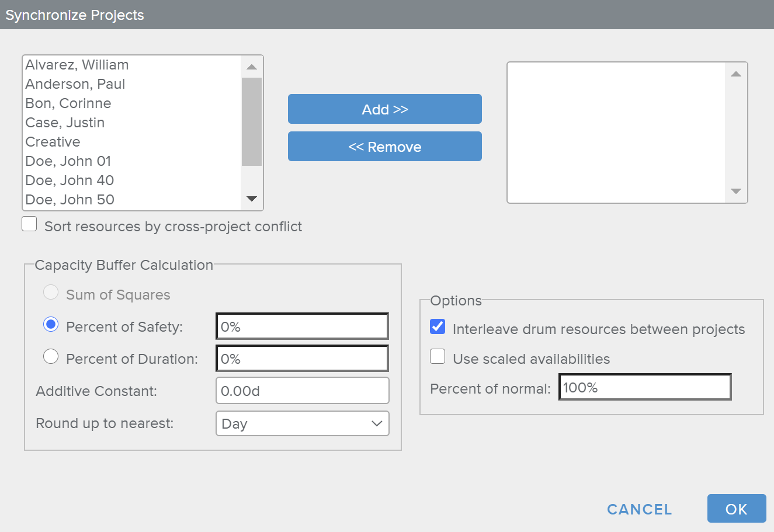Viewport: 774px width, 532px height.
Task: Uncheck Interleave drum resources between projects
Action: pos(438,326)
